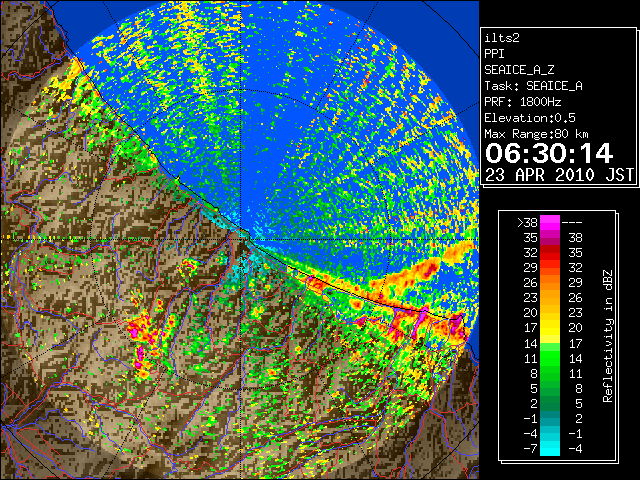
Task: Select the '---' legend upper bound
Action: (x=572, y=223)
